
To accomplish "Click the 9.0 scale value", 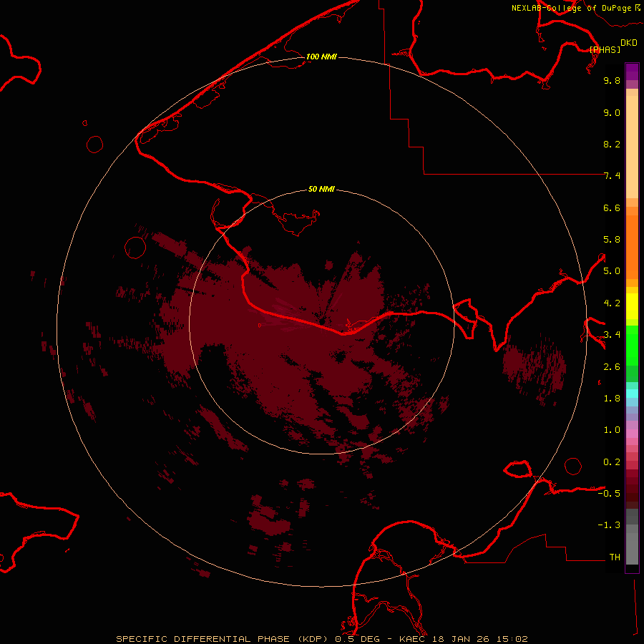I will pyautogui.click(x=612, y=112).
